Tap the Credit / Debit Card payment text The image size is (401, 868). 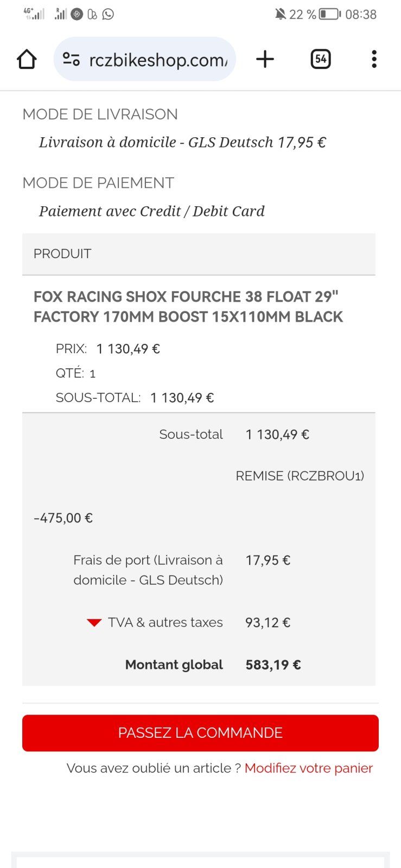pyautogui.click(x=152, y=211)
